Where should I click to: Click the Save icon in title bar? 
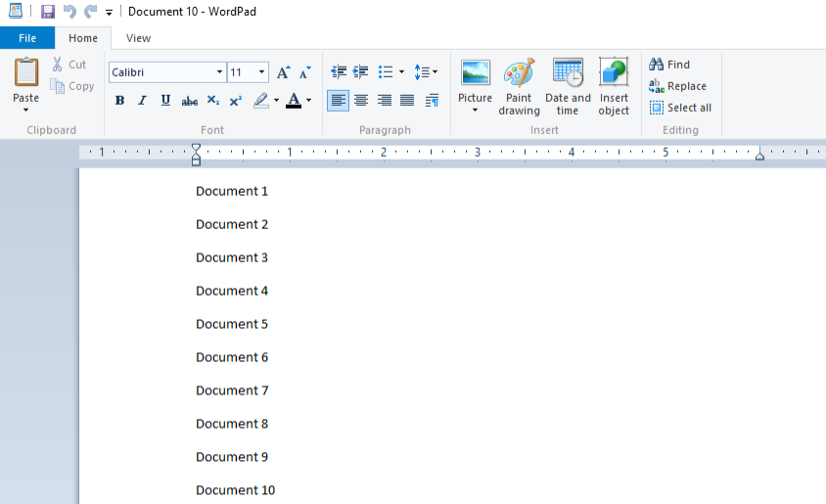pos(47,12)
